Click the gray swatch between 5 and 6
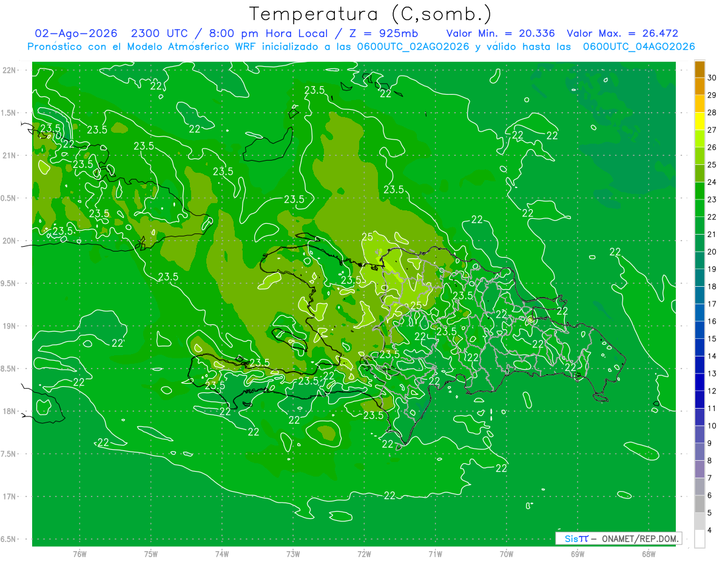The width and height of the screenshot is (728, 562). pyautogui.click(x=699, y=504)
